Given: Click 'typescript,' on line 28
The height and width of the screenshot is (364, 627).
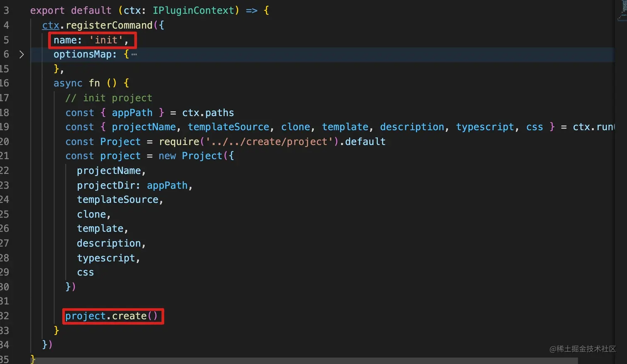Looking at the screenshot, I should pyautogui.click(x=109, y=258).
